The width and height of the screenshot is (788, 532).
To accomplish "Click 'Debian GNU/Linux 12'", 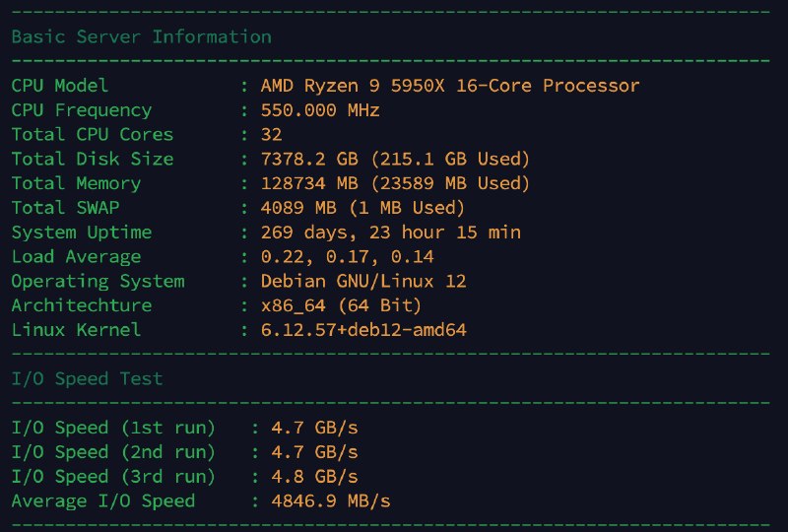I will pos(363,281).
